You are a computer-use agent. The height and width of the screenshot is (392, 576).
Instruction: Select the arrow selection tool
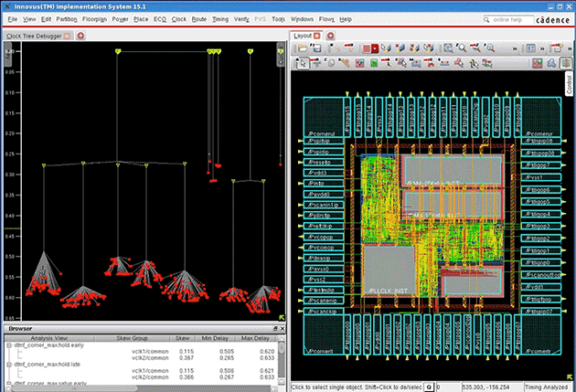[302, 63]
